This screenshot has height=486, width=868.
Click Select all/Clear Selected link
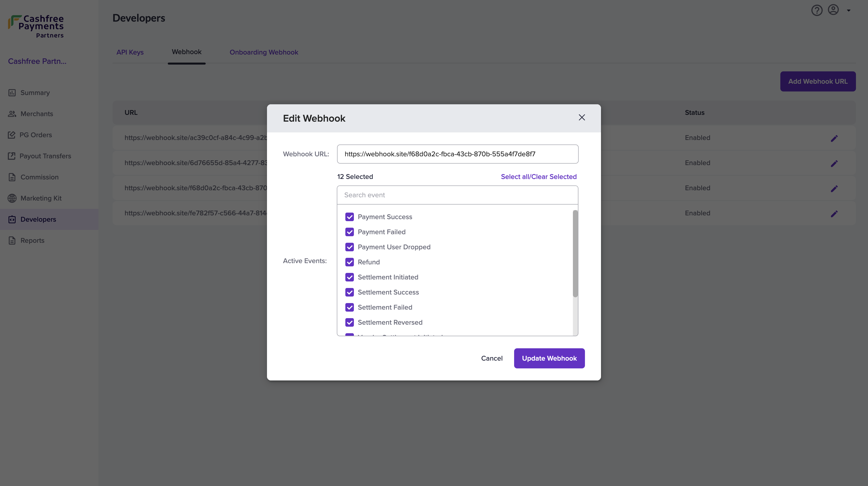538,177
